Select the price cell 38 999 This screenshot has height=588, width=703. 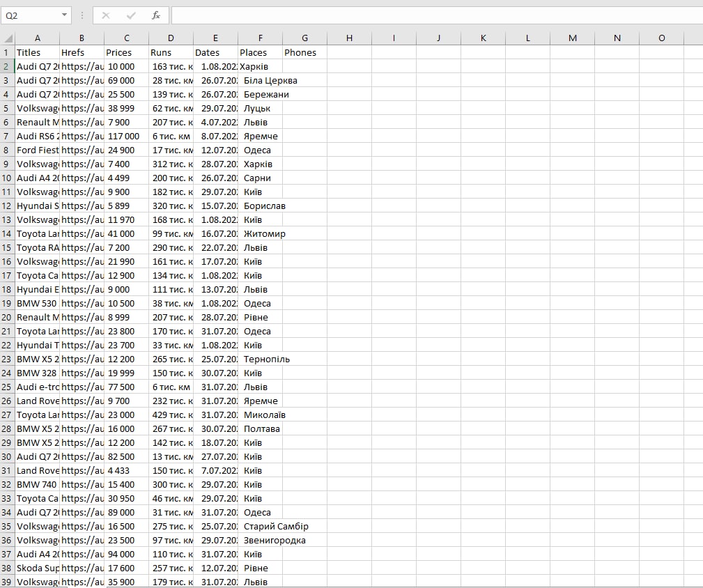coord(126,108)
